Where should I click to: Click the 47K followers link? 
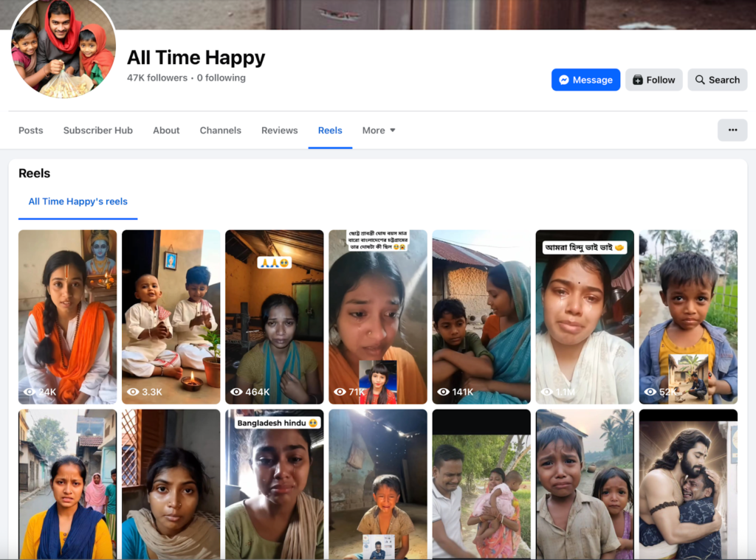point(157,78)
